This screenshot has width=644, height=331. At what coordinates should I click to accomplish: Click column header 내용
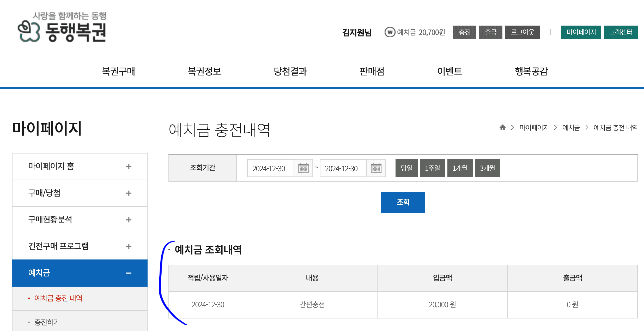tap(312, 278)
